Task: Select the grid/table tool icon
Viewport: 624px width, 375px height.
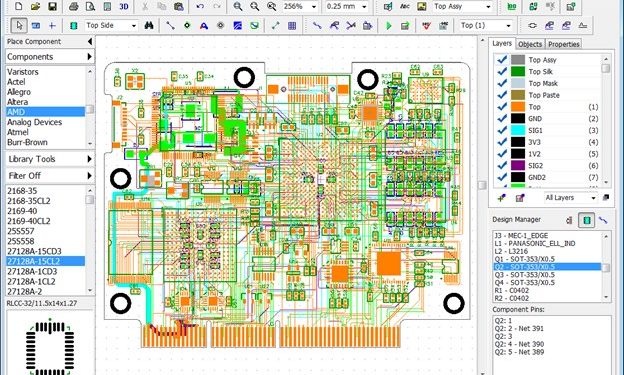Action: [292, 25]
